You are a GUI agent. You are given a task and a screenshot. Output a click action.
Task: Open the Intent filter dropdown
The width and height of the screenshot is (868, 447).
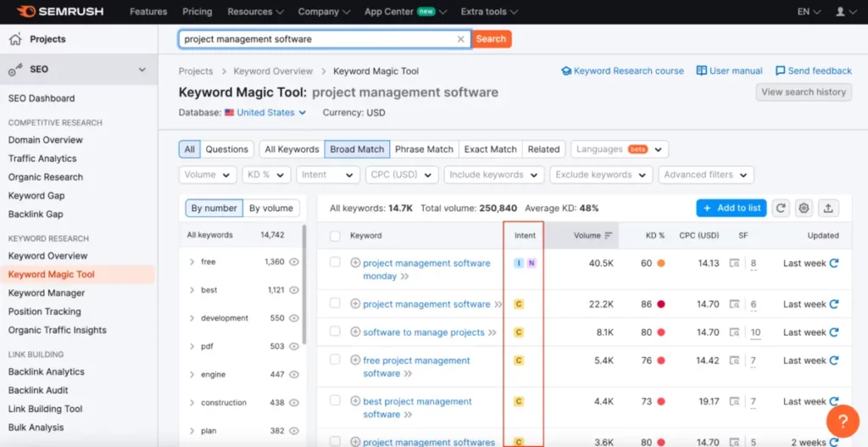pyautogui.click(x=328, y=175)
